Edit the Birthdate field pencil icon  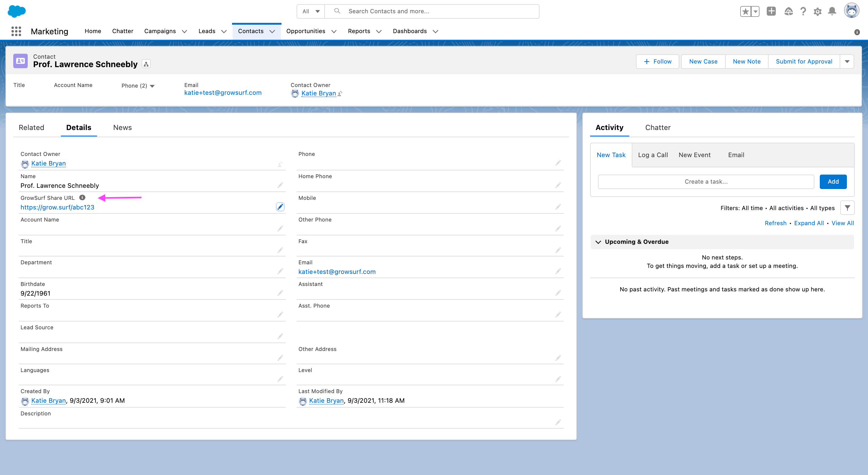280,293
